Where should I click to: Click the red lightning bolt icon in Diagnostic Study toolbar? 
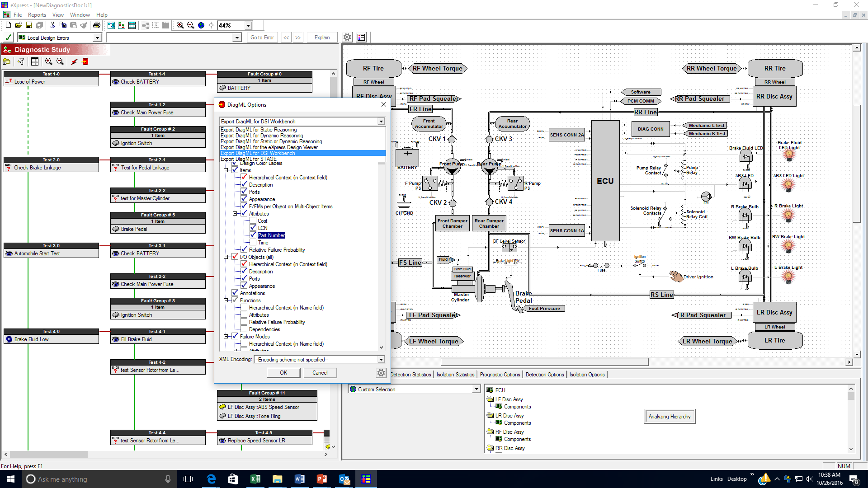pos(74,61)
